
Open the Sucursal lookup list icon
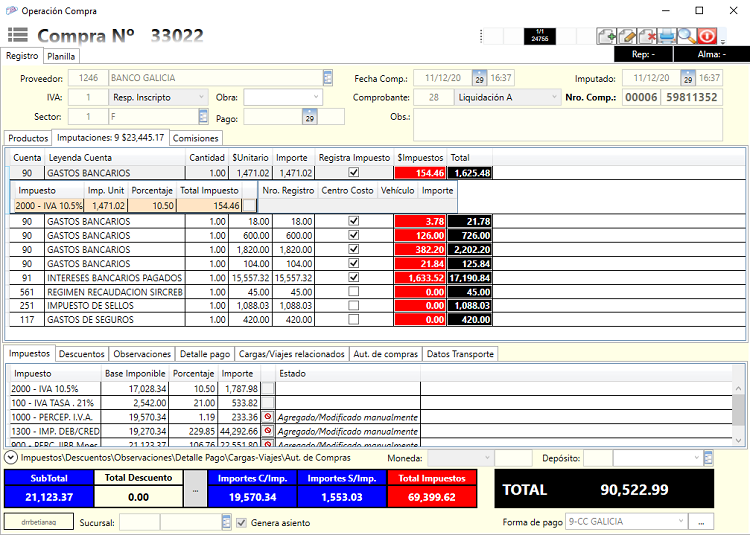(227, 522)
